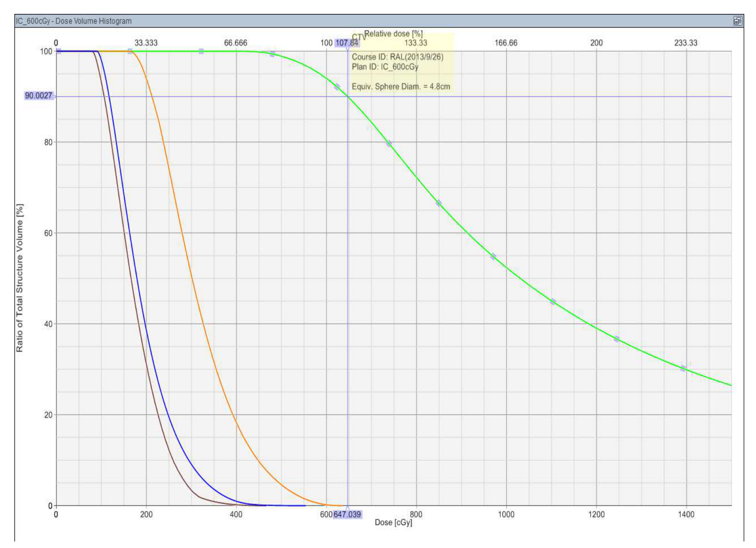This screenshot has width=756, height=548.
Task: Click the Relative dose [%] axis label
Action: coord(394,34)
